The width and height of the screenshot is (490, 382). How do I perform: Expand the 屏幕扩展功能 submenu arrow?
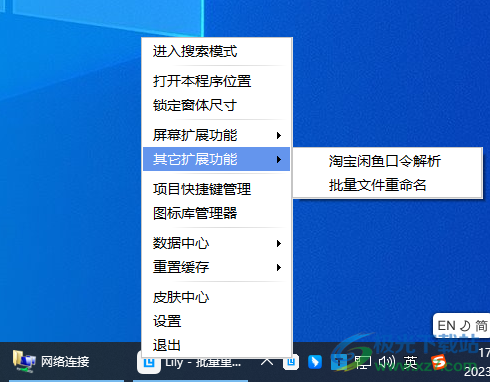pos(279,135)
